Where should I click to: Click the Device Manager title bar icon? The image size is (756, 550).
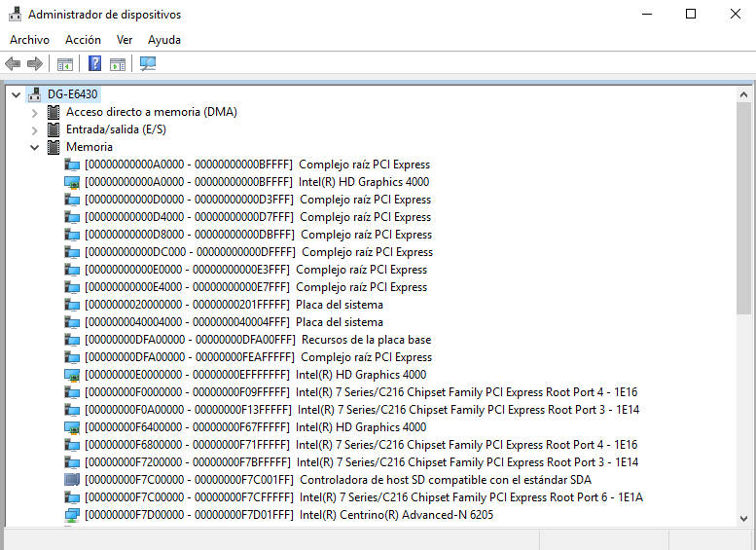pyautogui.click(x=16, y=14)
